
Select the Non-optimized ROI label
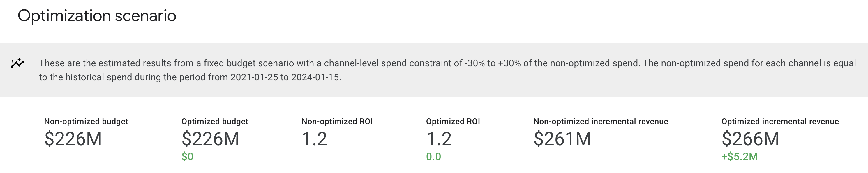[x=337, y=121]
